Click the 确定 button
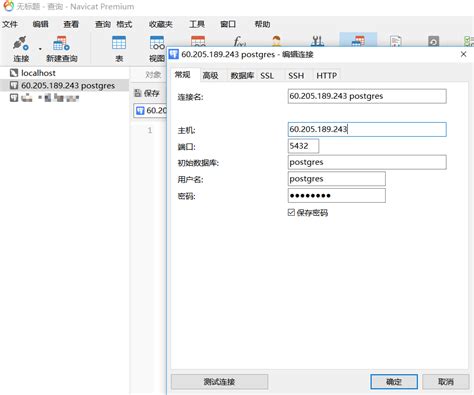 (394, 382)
